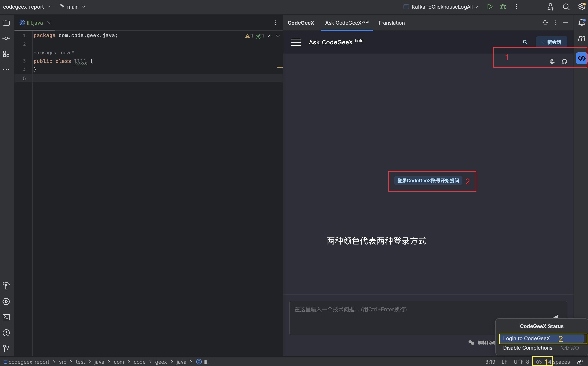Switch to the Translation tab
The image size is (588, 366).
pyautogui.click(x=391, y=22)
